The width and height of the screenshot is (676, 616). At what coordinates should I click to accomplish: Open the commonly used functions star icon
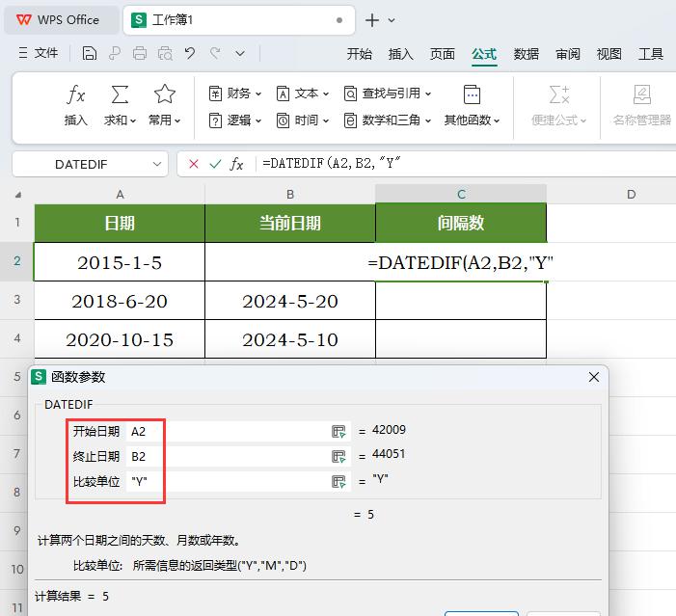coord(164,94)
